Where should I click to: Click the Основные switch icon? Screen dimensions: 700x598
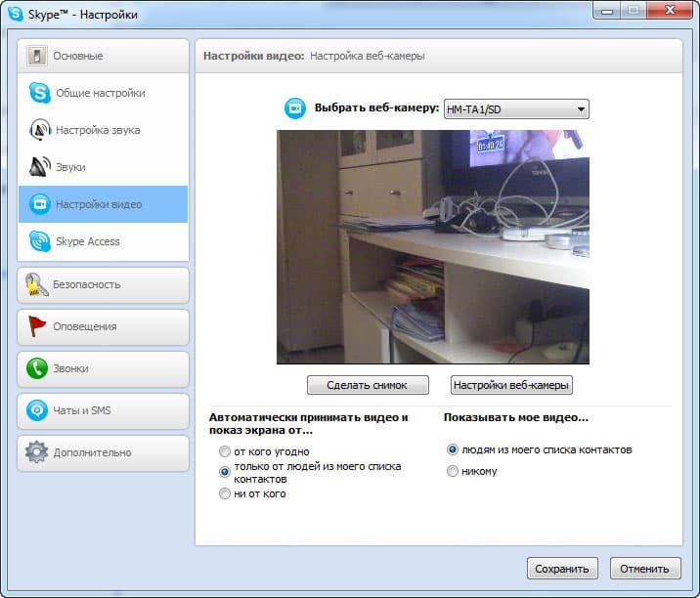coord(36,56)
